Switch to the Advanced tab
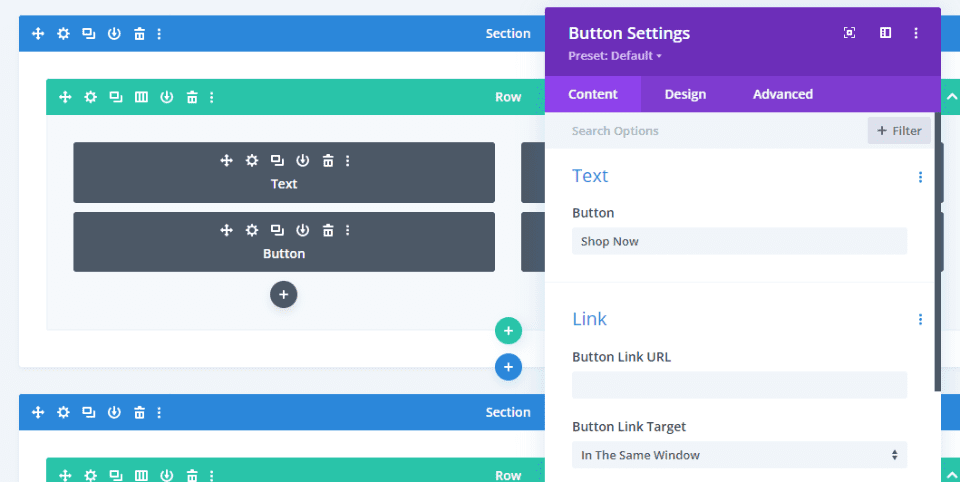Viewport: 960px width, 482px height. tap(783, 94)
